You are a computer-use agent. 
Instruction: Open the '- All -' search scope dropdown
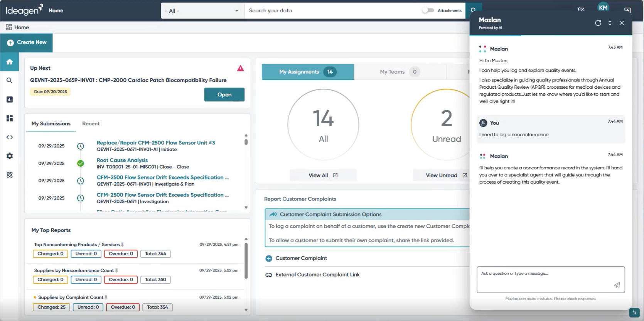(202, 10)
